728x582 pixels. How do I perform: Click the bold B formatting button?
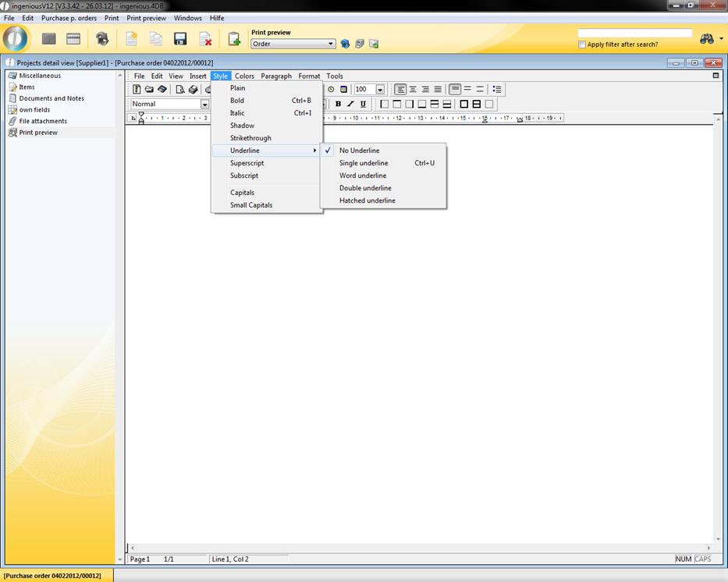pyautogui.click(x=338, y=104)
